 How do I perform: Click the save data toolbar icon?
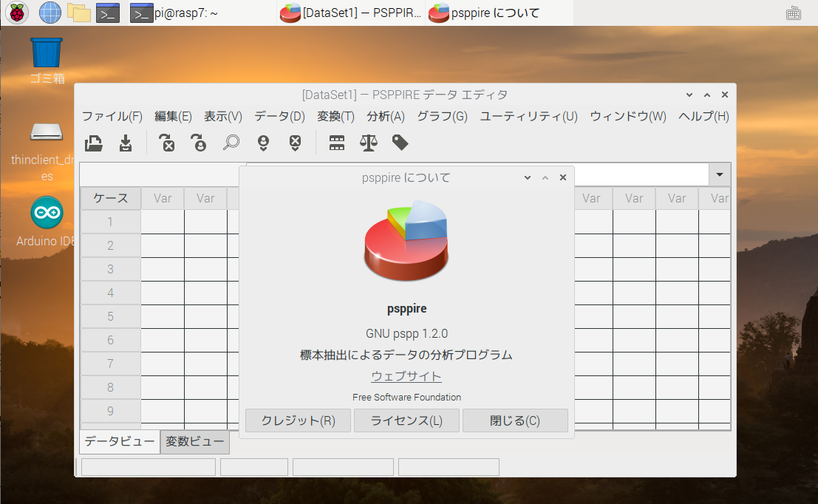[126, 143]
